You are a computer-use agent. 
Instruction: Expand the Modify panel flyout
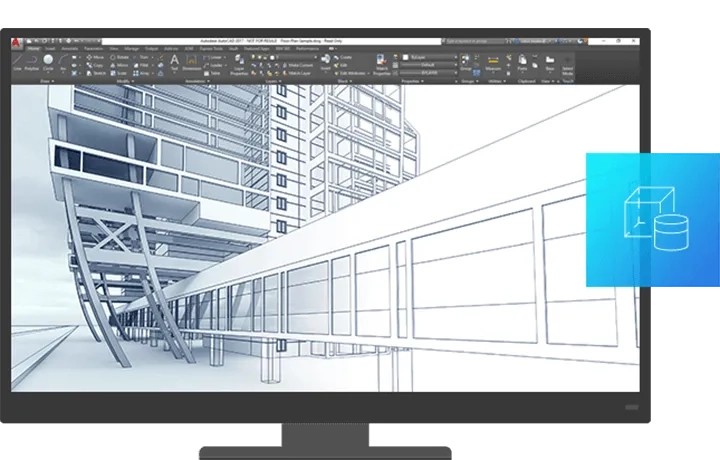coord(130,80)
